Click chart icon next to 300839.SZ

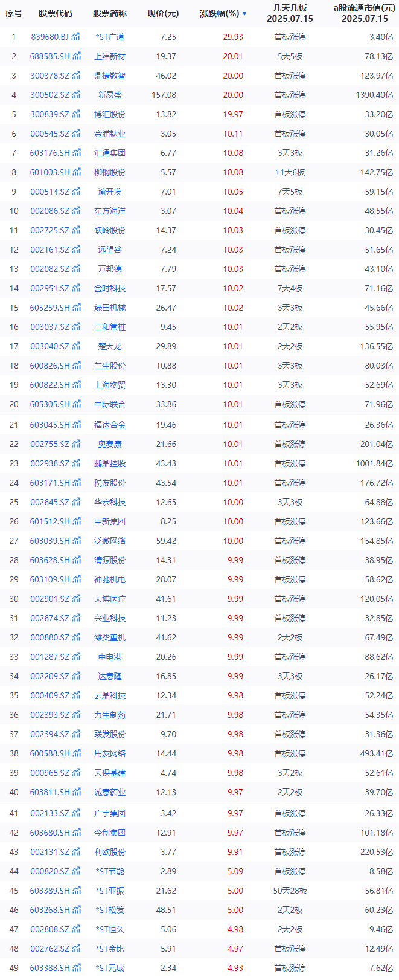click(x=76, y=114)
